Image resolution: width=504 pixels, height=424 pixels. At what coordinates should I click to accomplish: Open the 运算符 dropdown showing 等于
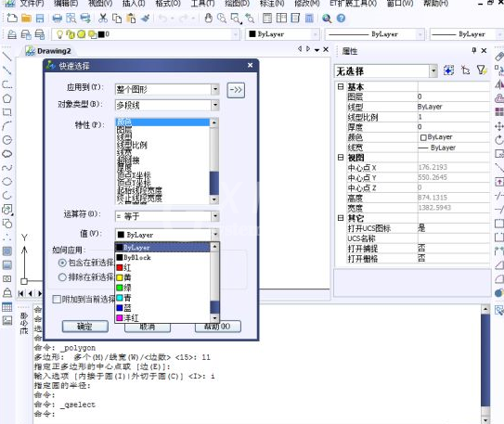point(215,216)
